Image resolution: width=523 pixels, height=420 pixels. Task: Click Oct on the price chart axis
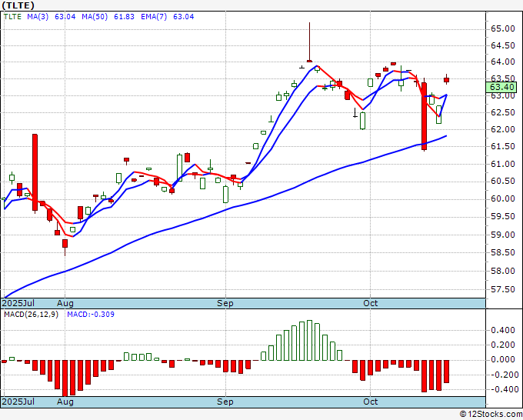point(370,303)
